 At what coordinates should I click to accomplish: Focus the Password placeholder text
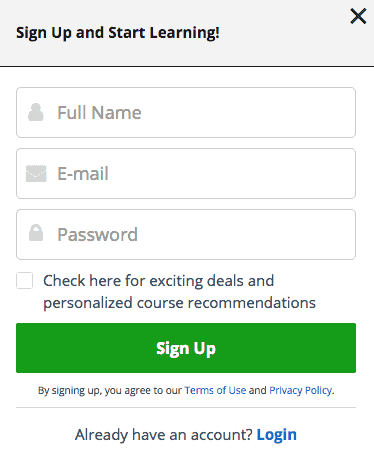tap(97, 235)
